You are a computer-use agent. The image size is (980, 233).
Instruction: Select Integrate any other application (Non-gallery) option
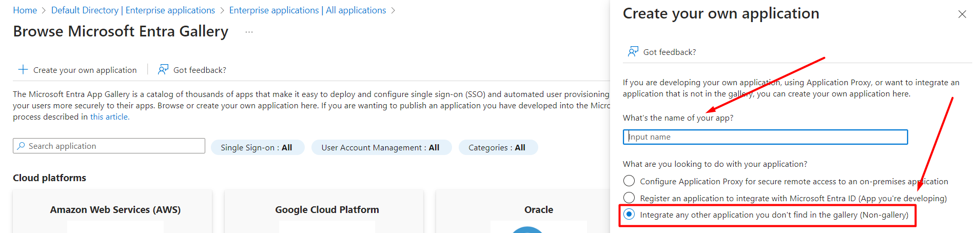tap(629, 215)
